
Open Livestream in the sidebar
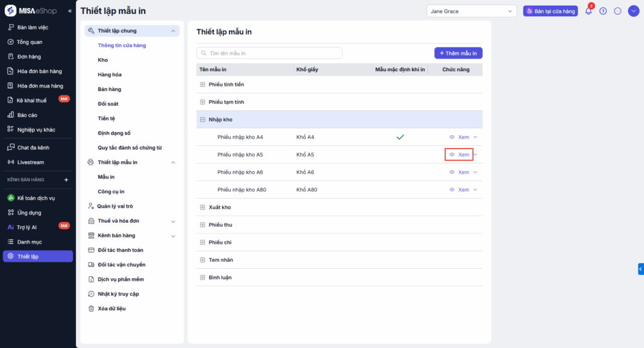[30, 162]
